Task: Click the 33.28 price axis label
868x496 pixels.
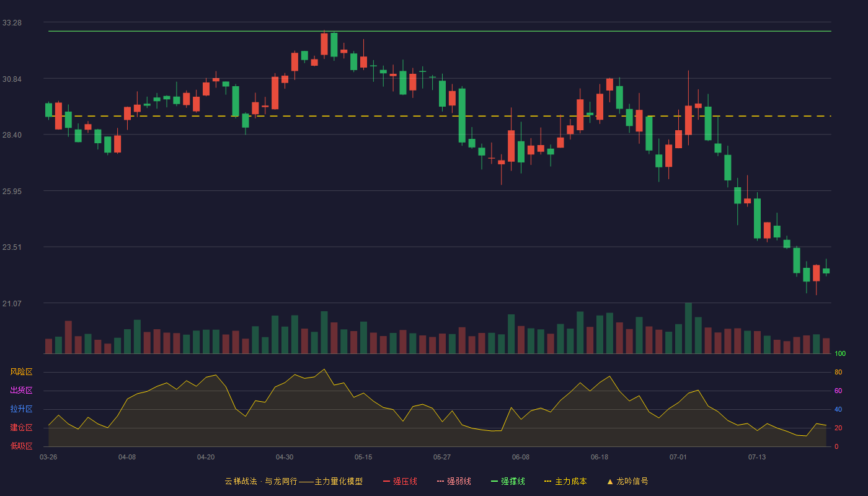Action: tap(12, 23)
